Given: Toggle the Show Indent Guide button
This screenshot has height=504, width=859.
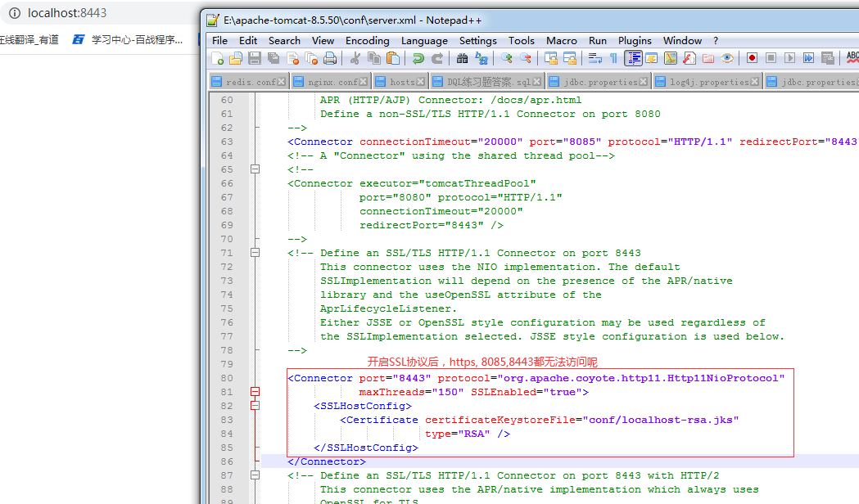Looking at the screenshot, I should (x=633, y=58).
